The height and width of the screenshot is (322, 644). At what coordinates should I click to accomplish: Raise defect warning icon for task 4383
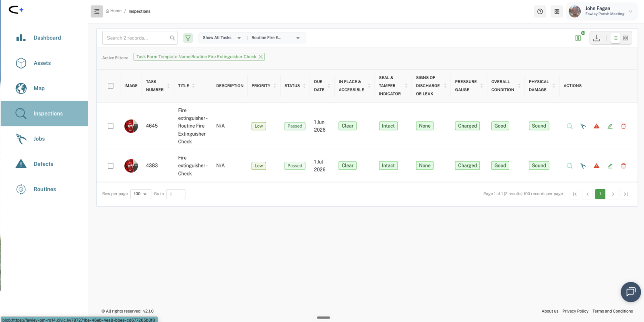[597, 166]
